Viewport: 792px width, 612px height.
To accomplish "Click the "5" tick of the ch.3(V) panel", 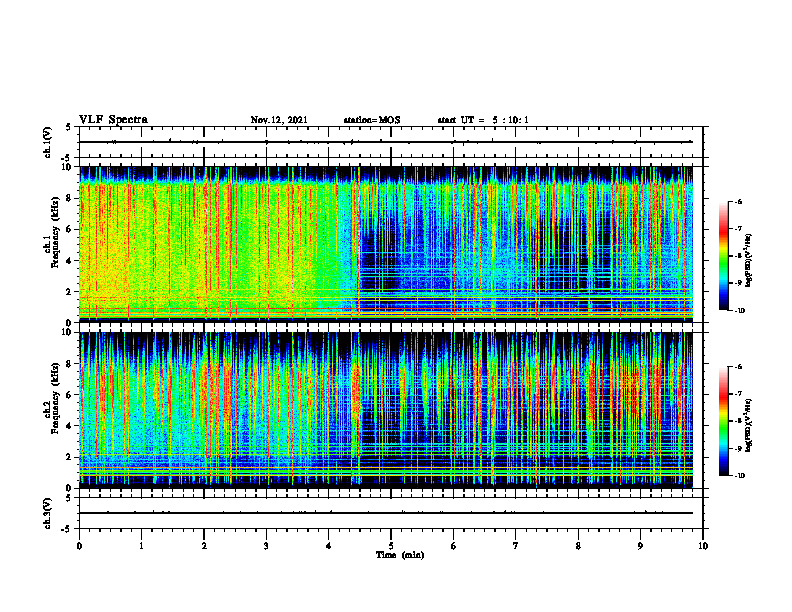I will [x=70, y=497].
